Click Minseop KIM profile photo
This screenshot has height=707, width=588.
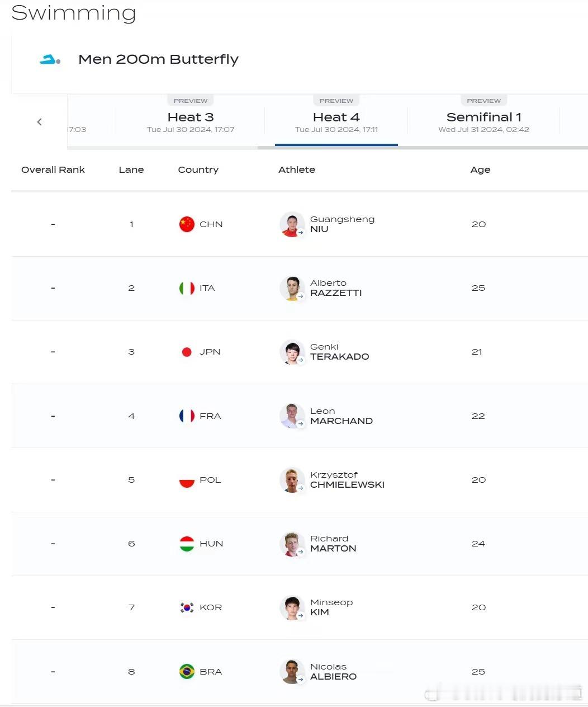pos(292,607)
